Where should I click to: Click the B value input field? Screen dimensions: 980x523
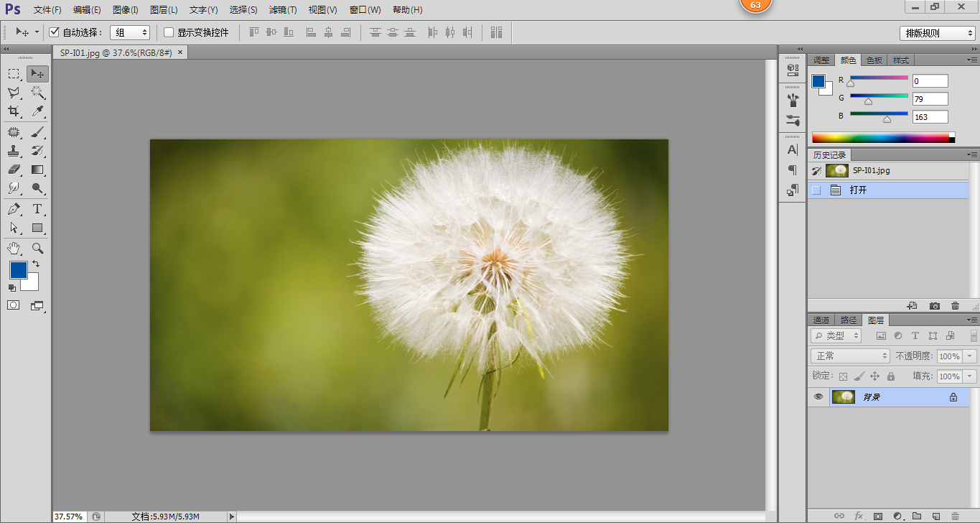click(x=930, y=116)
